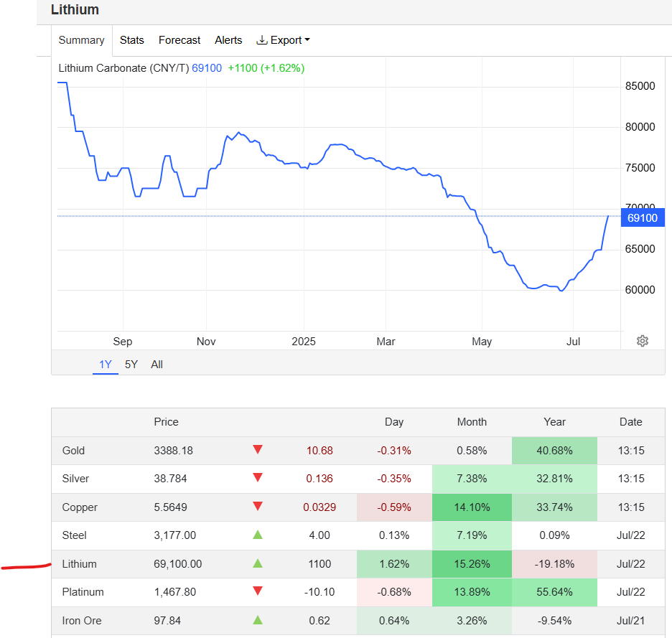This screenshot has width=672, height=638.
Task: Switch to the Stats tab
Action: [x=132, y=40]
